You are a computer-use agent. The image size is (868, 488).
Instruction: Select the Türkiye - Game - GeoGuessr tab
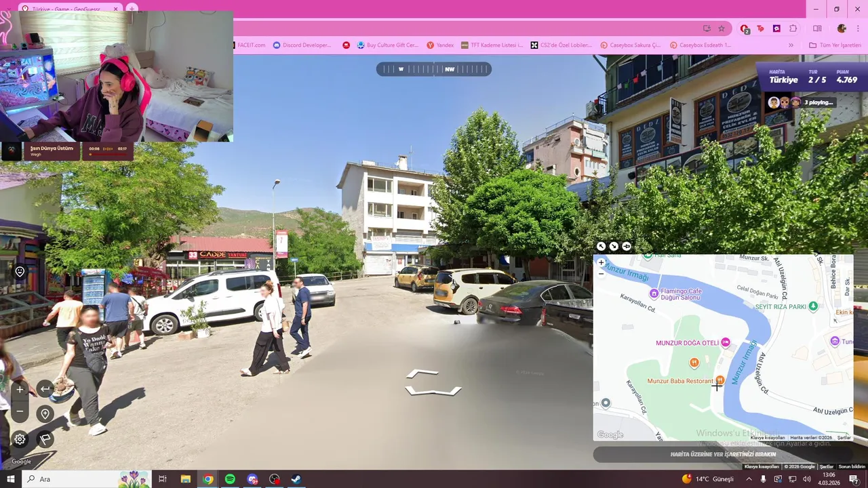(70, 9)
